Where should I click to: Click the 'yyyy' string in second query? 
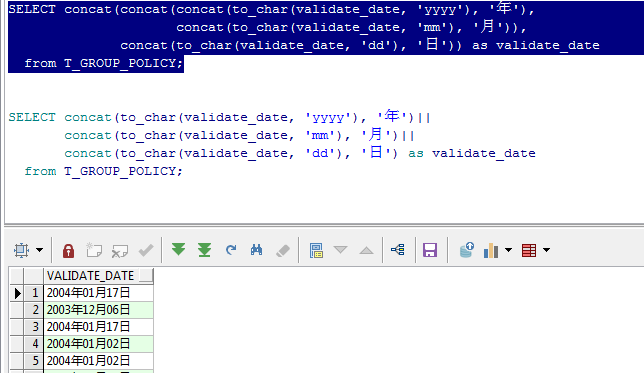(x=328, y=118)
